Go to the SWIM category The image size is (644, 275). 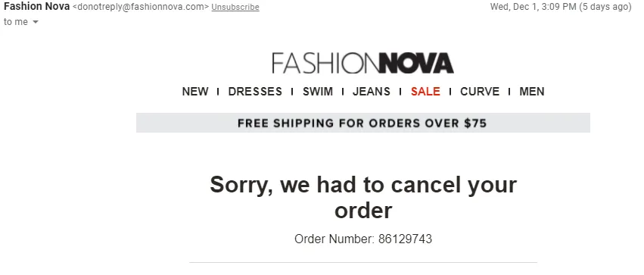pyautogui.click(x=318, y=91)
